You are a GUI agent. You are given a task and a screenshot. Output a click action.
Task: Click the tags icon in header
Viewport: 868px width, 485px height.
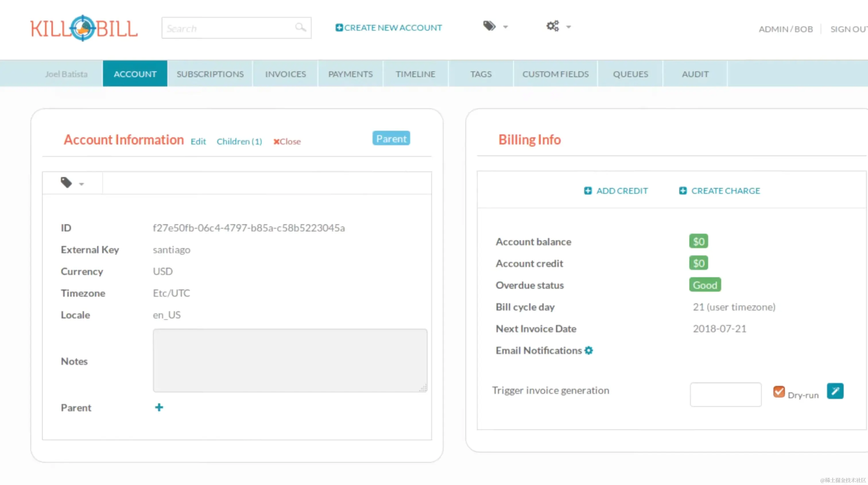pos(489,26)
